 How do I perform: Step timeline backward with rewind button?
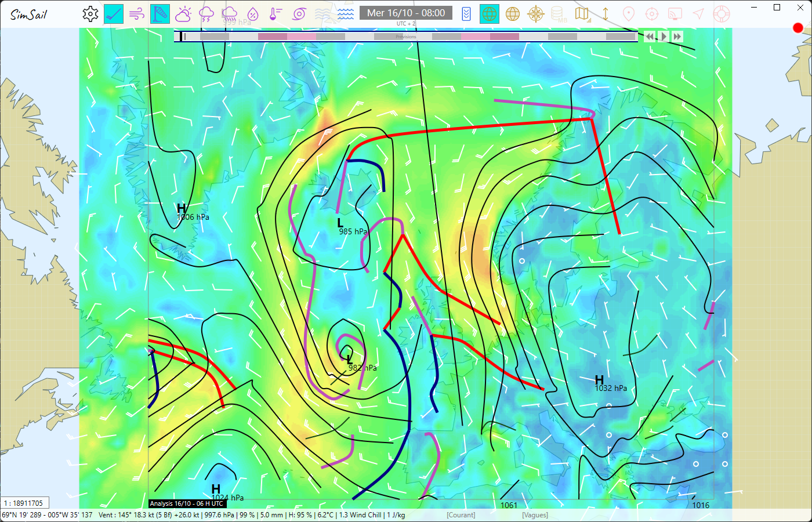(x=650, y=37)
